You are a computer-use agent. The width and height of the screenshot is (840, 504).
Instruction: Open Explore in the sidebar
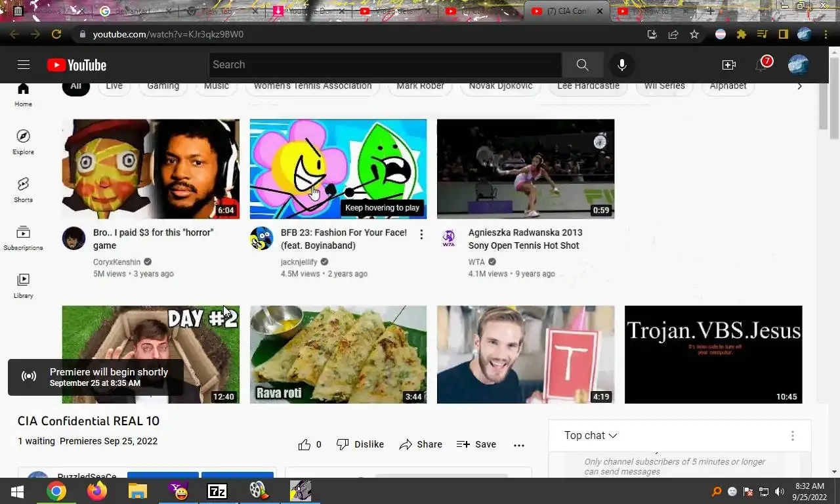(23, 142)
